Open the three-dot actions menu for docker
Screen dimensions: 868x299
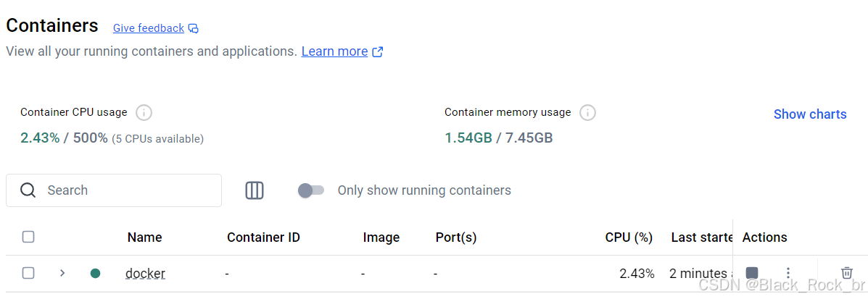point(788,273)
